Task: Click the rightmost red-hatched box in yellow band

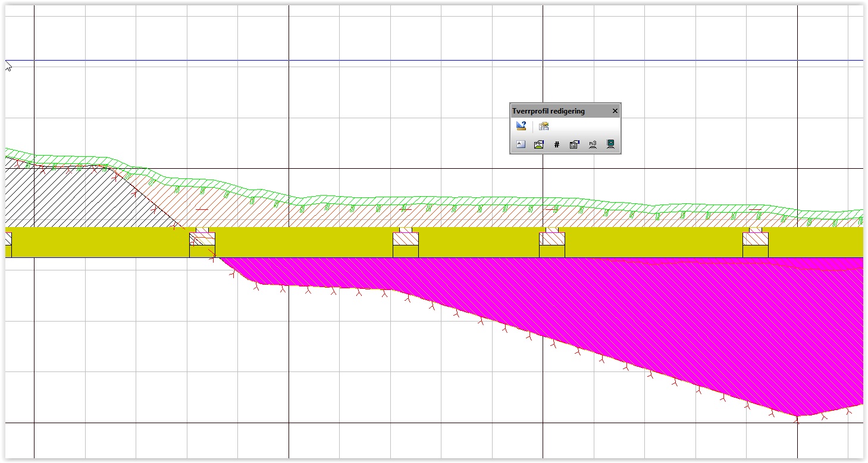Action: pos(756,239)
